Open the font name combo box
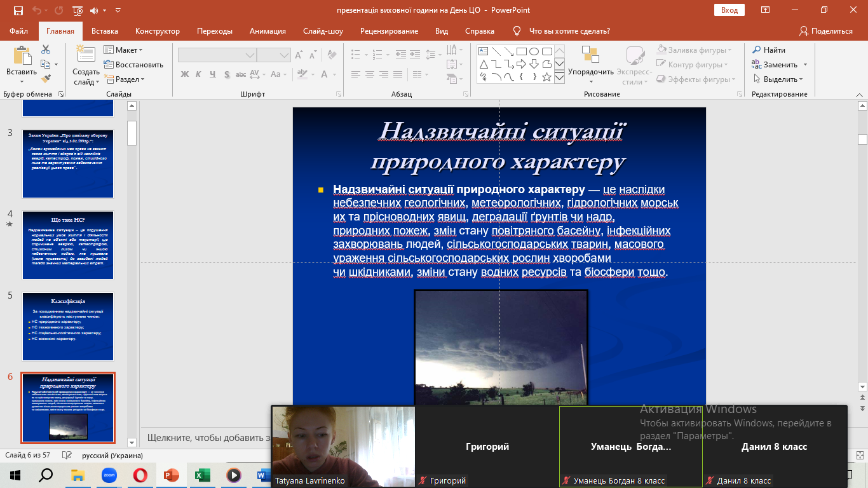868x488 pixels. pyautogui.click(x=217, y=55)
